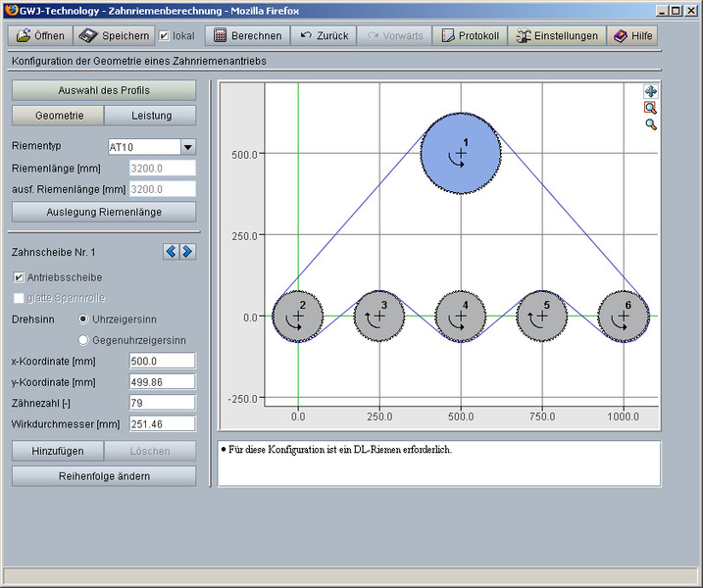This screenshot has height=588, width=703.
Task: Open the Riementyp AT10 dropdown
Action: 188,147
